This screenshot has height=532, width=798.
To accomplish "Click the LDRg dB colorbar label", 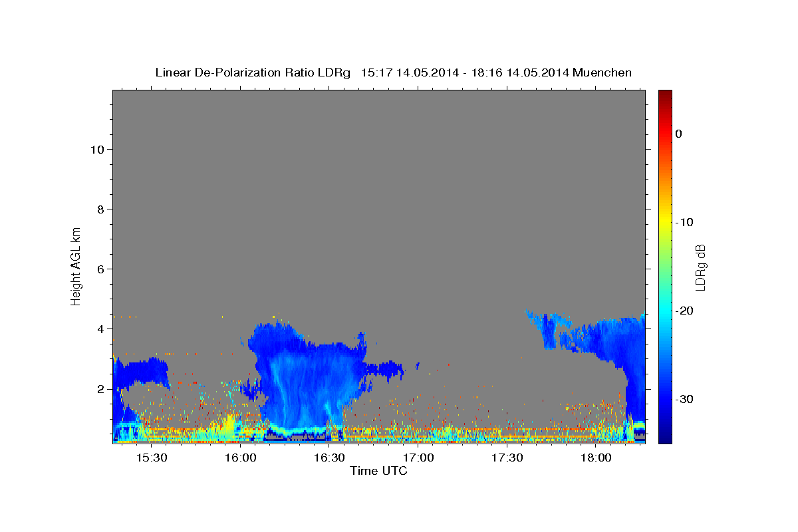I will (700, 267).
